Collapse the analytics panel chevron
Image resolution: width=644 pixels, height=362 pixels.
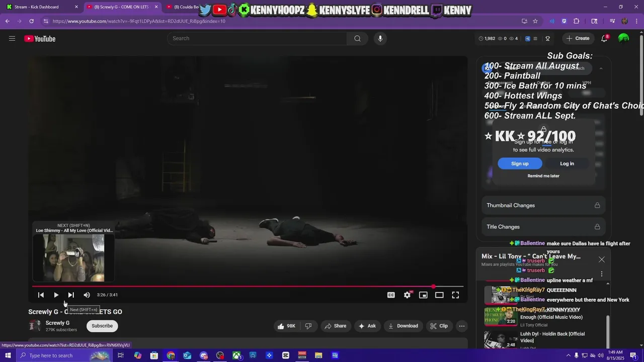point(601,68)
